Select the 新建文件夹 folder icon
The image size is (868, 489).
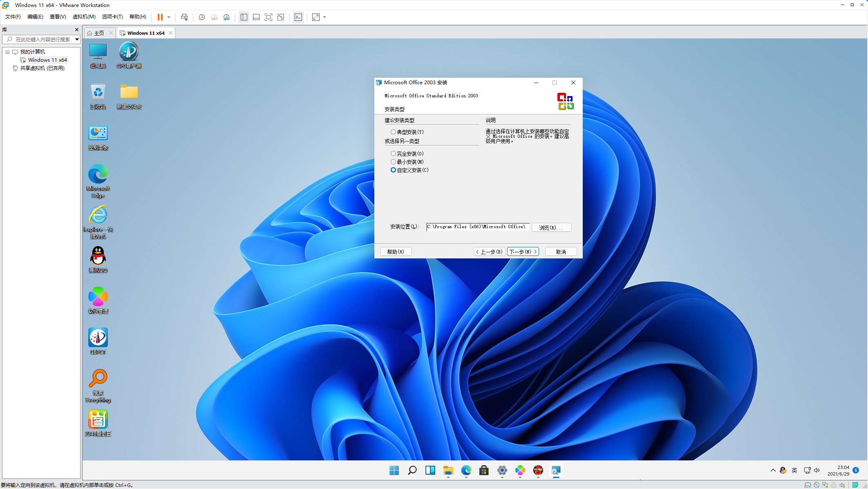pyautogui.click(x=129, y=96)
